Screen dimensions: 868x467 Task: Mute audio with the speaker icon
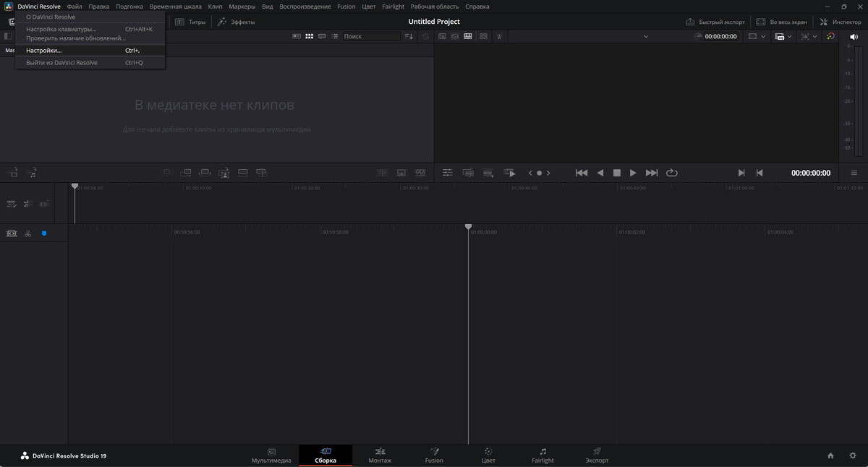pyautogui.click(x=854, y=36)
